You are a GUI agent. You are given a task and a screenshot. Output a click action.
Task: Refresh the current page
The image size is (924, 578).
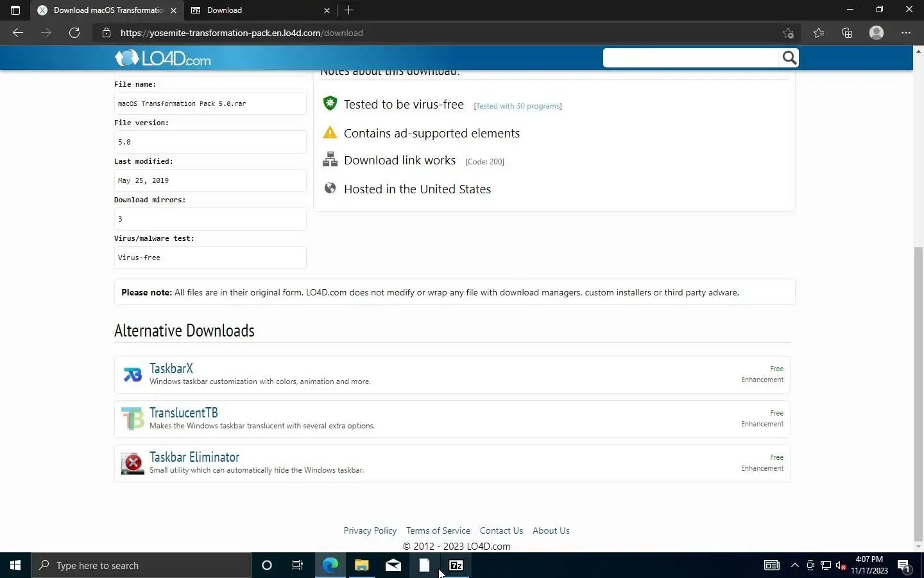74,33
